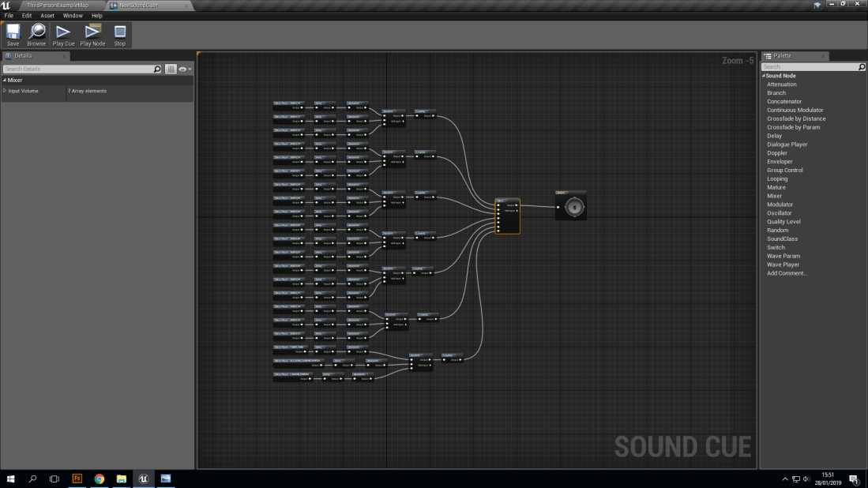Open the eye view options in Details panel

pos(182,69)
